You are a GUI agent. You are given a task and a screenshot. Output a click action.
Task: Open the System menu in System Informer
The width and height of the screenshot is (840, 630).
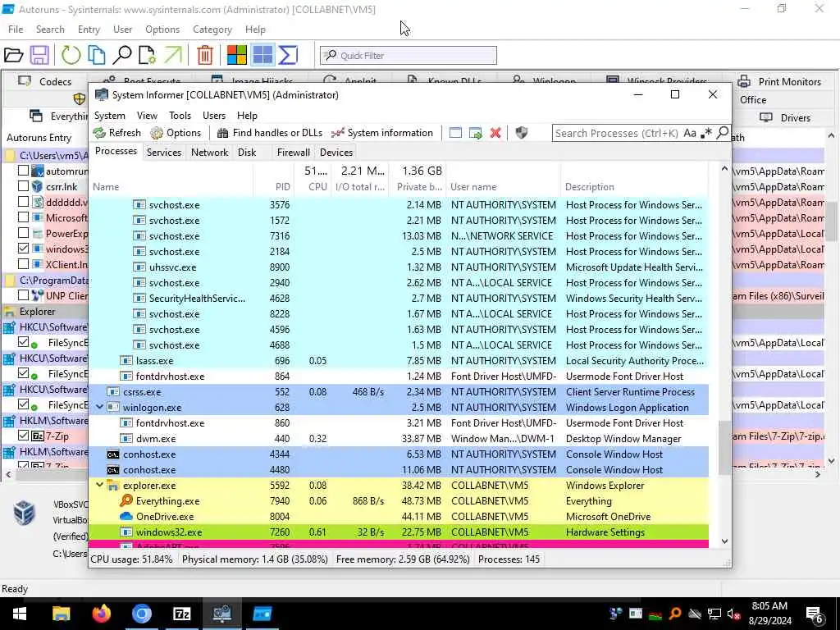coord(110,115)
